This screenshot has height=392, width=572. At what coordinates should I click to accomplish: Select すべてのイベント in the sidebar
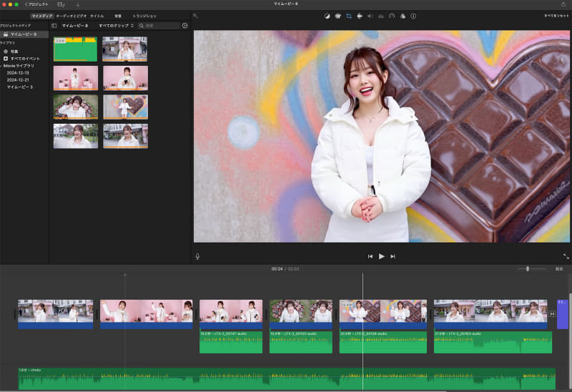coord(25,59)
